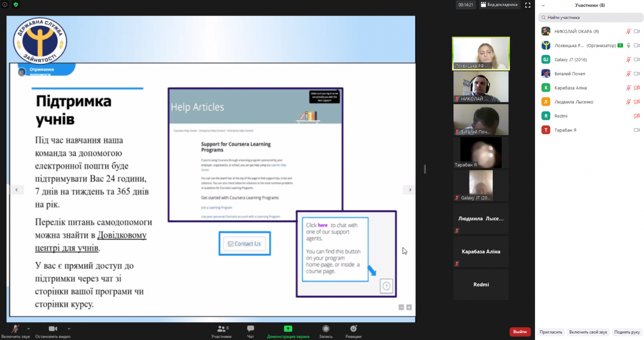The height and width of the screenshot is (340, 644).
Task: Expand video options arrow next to camera
Action: [69, 328]
